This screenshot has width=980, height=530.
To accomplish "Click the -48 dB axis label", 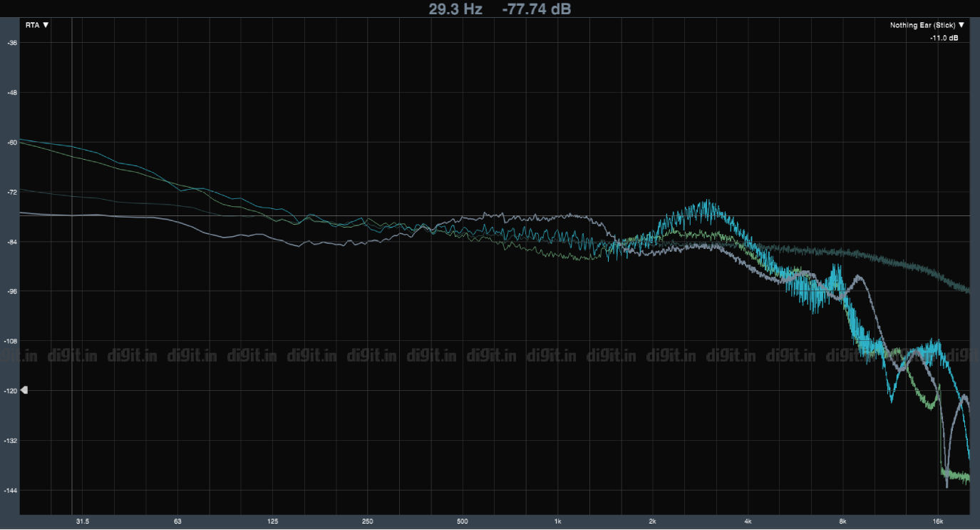I will [12, 93].
